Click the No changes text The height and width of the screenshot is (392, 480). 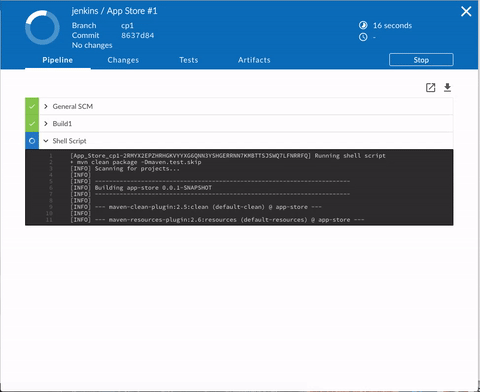[x=92, y=45]
